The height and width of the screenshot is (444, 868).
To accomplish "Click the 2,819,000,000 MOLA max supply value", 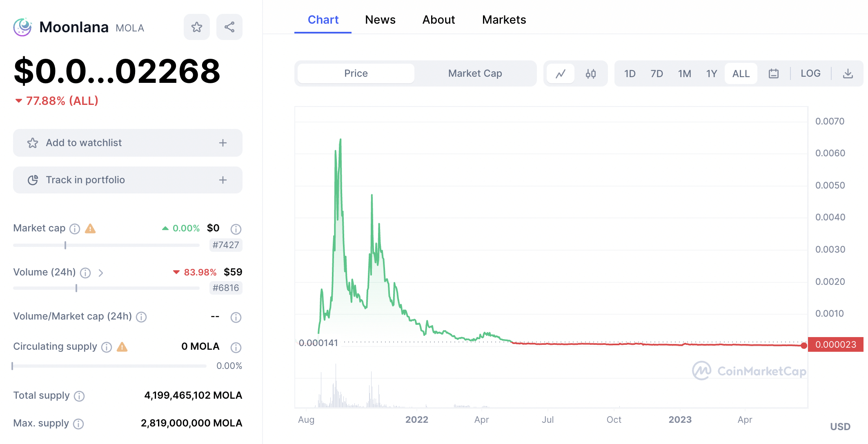I will 191,423.
